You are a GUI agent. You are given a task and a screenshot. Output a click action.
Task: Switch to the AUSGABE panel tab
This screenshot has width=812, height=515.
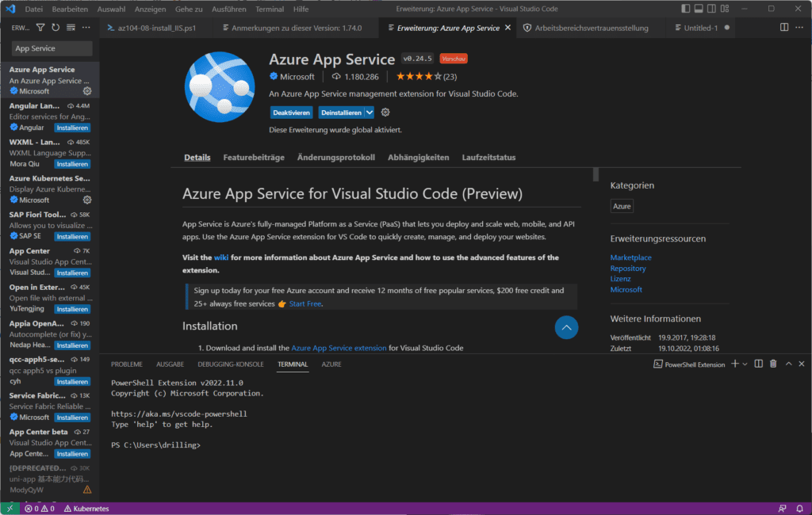170,364
